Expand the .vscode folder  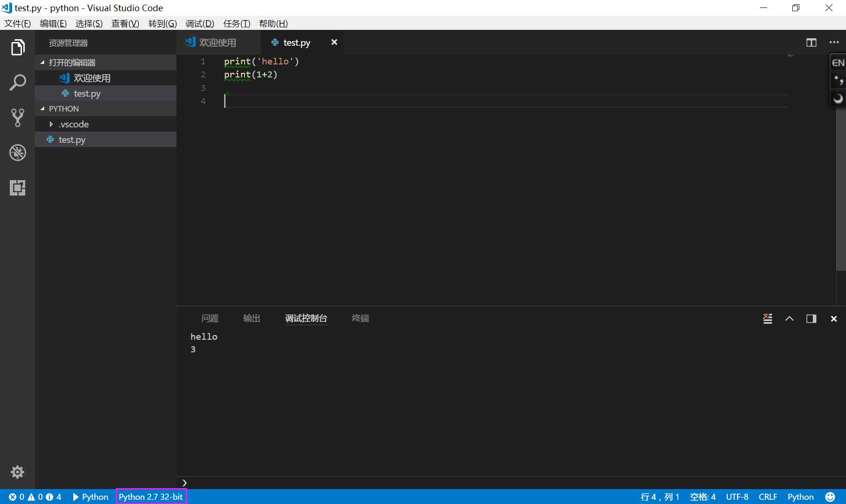(x=106, y=124)
